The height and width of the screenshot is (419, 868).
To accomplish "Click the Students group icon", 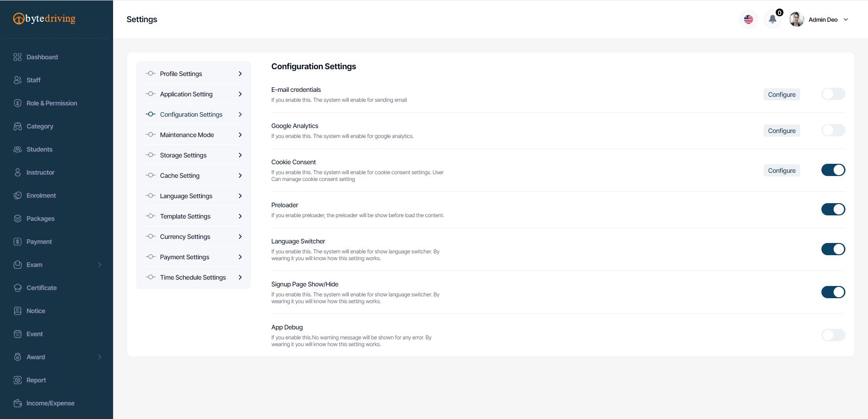I will (18, 149).
